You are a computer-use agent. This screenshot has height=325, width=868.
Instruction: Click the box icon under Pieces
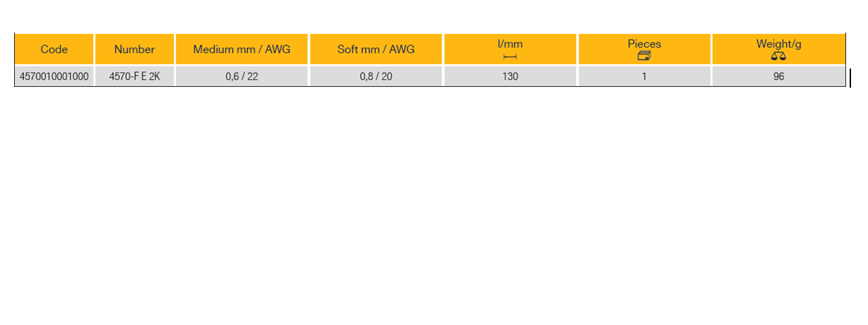[644, 57]
